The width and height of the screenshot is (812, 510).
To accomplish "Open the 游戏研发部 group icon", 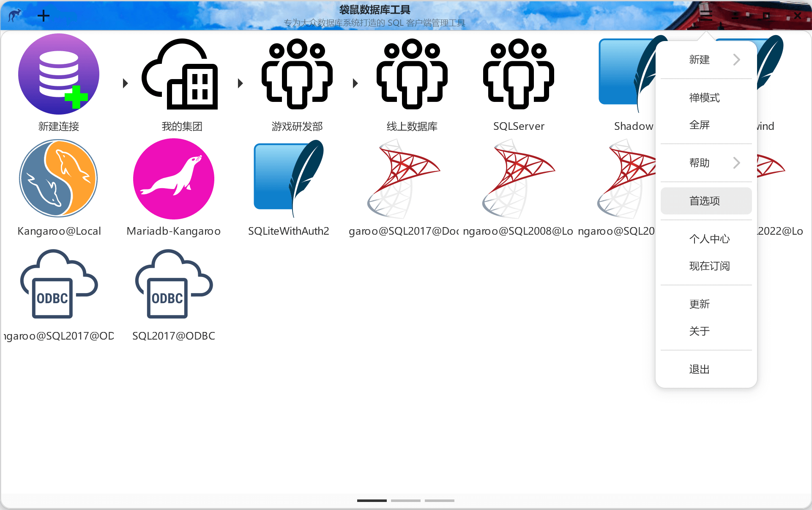I will [x=297, y=74].
